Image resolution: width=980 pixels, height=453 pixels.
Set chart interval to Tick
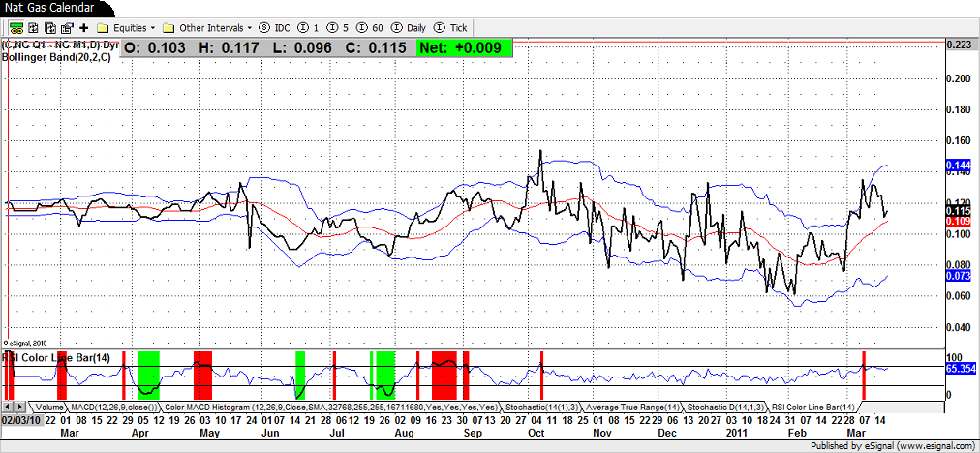(x=450, y=28)
